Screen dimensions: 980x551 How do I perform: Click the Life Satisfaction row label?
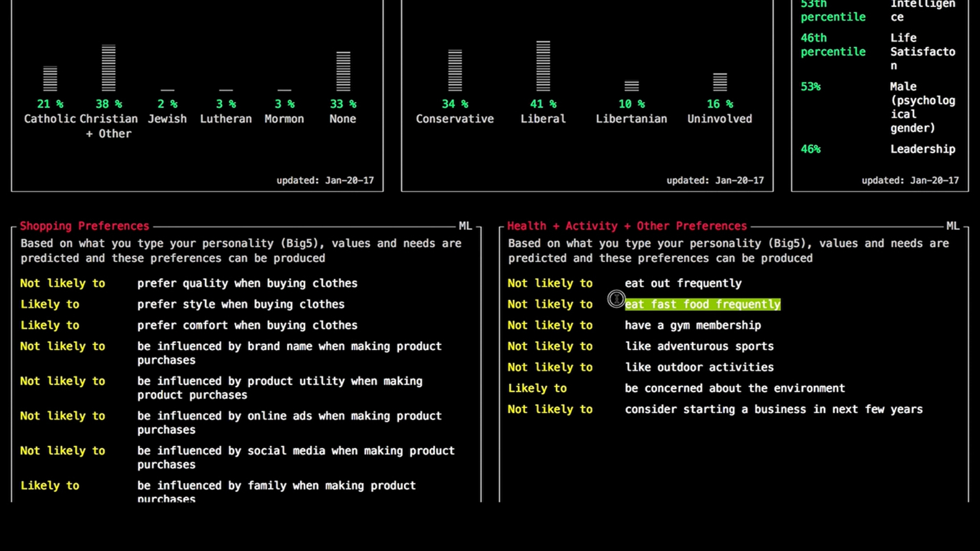[923, 52]
